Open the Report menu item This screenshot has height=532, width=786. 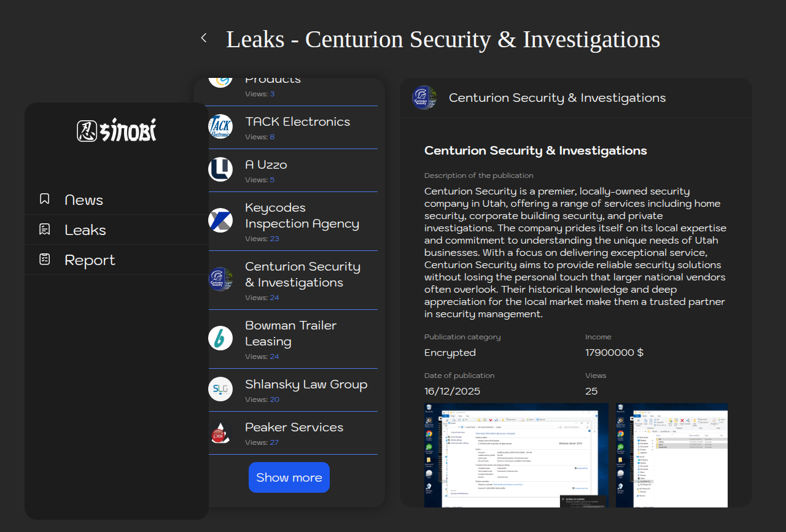pos(90,260)
